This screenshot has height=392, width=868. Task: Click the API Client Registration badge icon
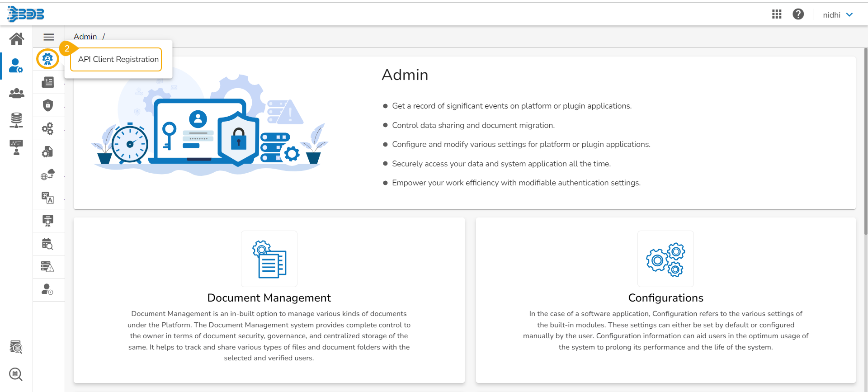pyautogui.click(x=47, y=59)
